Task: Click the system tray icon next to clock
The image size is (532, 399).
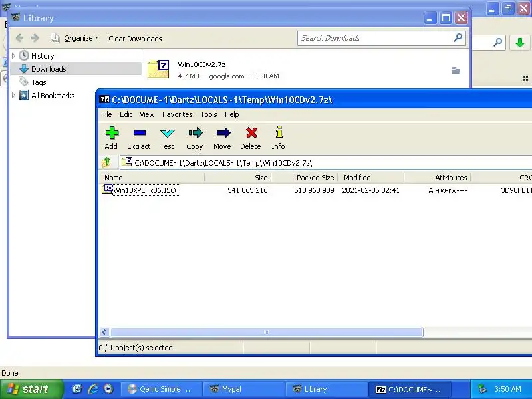Action: point(482,389)
